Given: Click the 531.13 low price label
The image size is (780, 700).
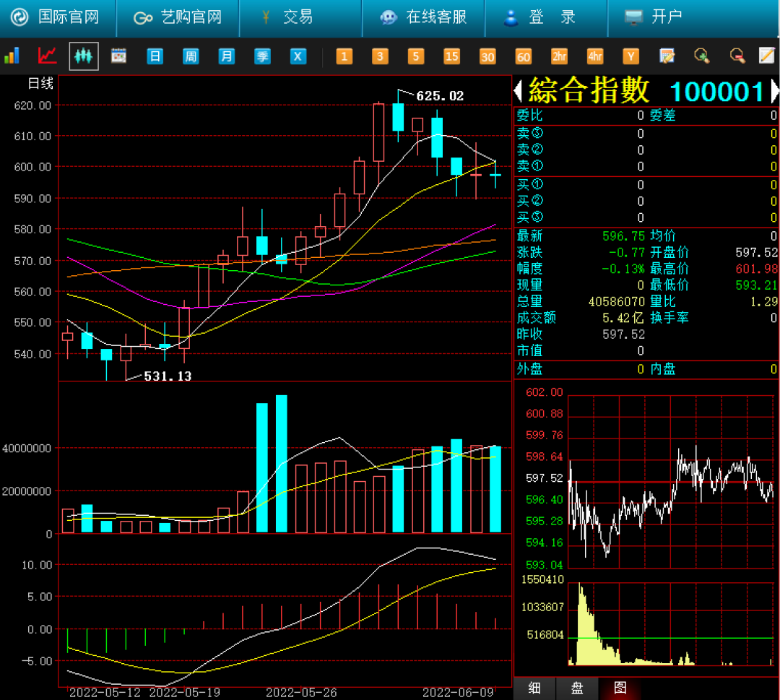Looking at the screenshot, I should tap(168, 376).
